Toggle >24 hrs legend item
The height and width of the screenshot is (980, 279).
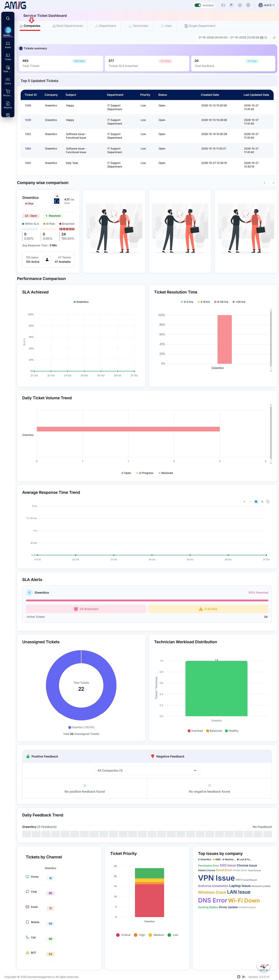(239, 302)
